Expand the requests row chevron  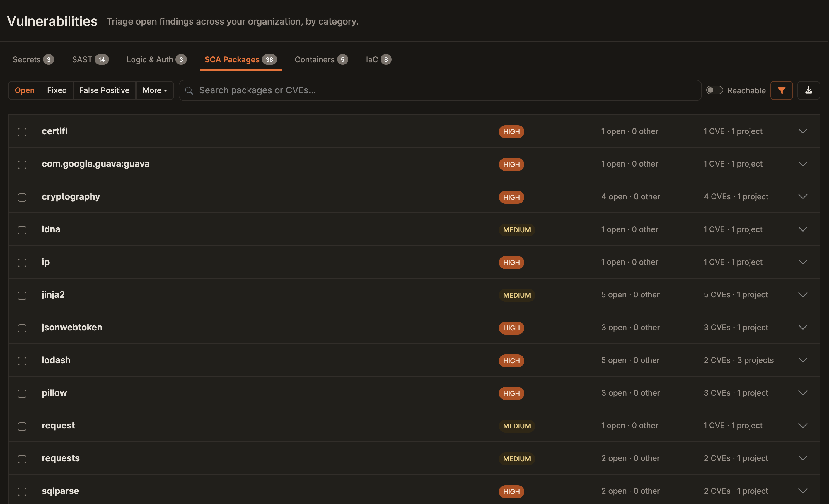click(x=803, y=458)
